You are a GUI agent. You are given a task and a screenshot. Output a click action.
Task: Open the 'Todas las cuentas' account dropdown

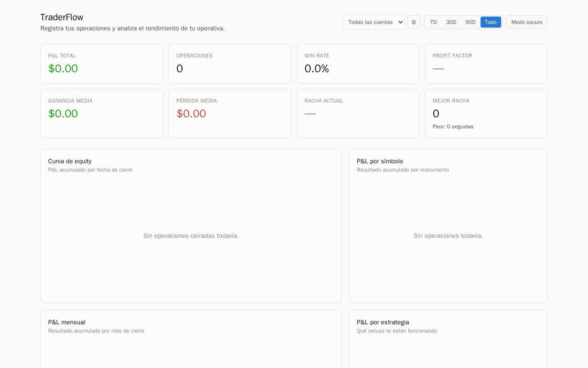tap(373, 22)
